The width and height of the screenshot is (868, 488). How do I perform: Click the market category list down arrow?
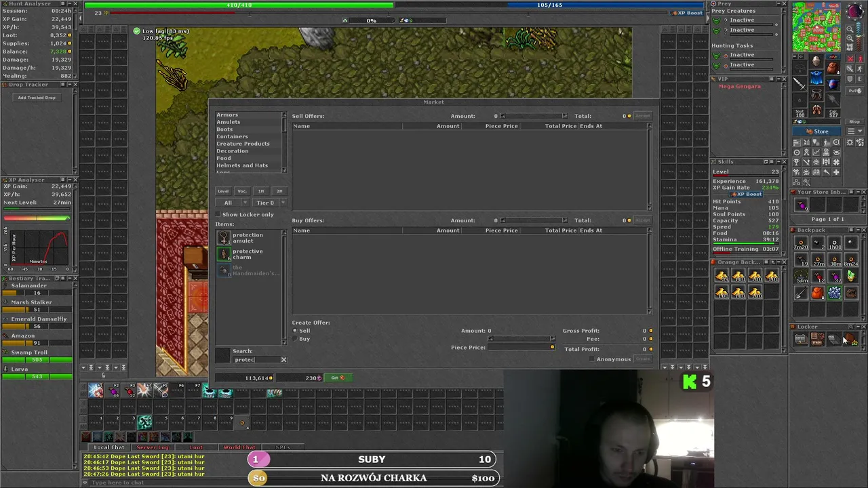click(284, 169)
